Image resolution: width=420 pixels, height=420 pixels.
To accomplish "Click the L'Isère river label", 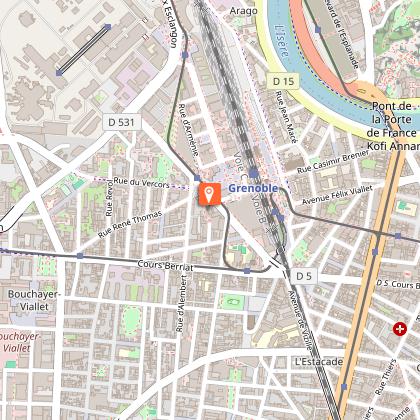I will pos(281,42).
